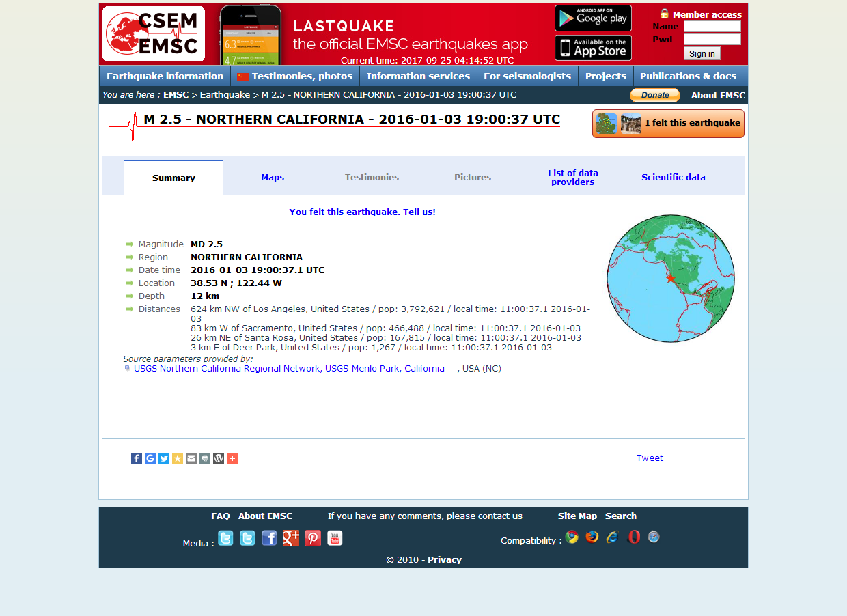This screenshot has height=616, width=847.
Task: Open the FAQ footer link
Action: click(x=221, y=516)
